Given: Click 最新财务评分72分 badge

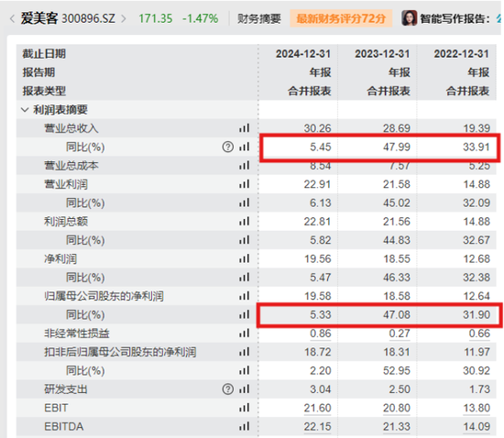Looking at the screenshot, I should point(341,18).
